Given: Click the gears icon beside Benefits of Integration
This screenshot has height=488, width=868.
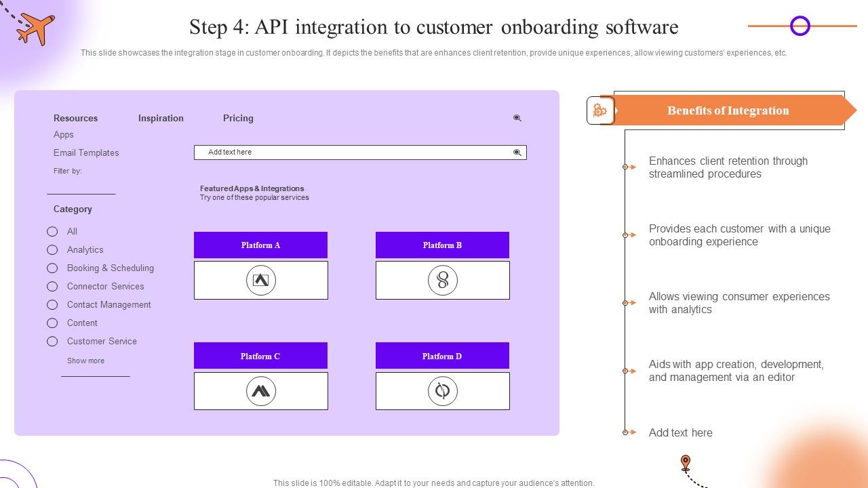Looking at the screenshot, I should (600, 110).
